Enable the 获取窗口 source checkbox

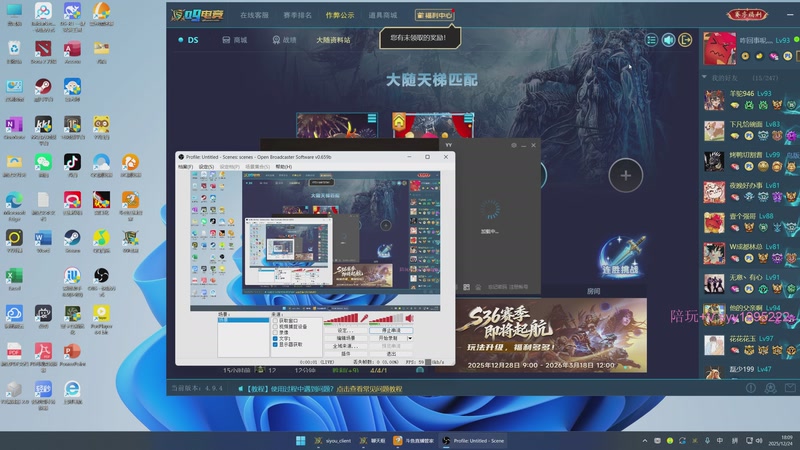pos(276,320)
